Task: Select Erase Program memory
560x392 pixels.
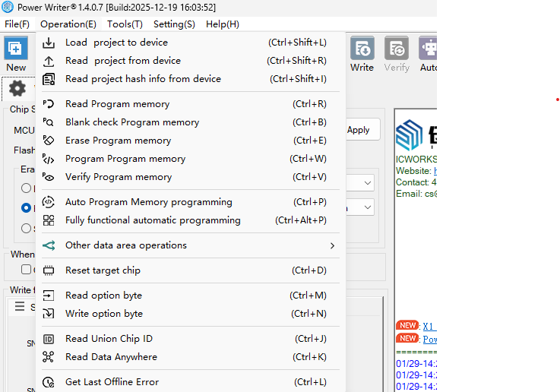Action: click(x=118, y=141)
